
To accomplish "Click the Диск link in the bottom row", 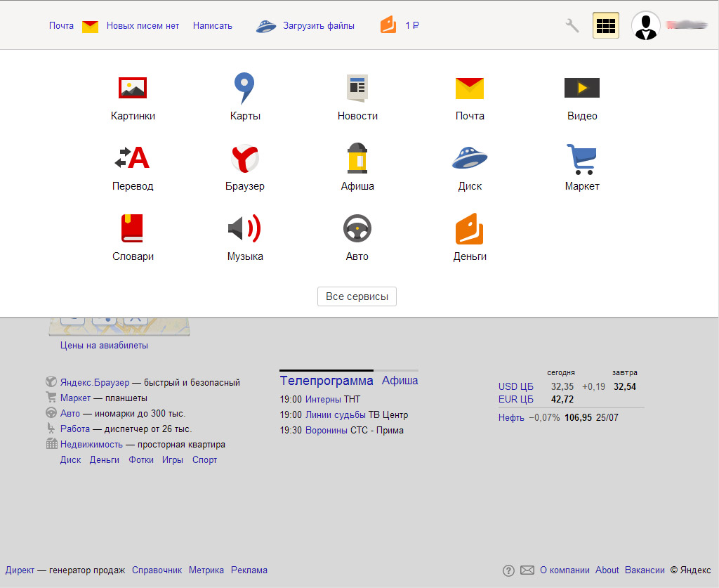I will point(71,460).
